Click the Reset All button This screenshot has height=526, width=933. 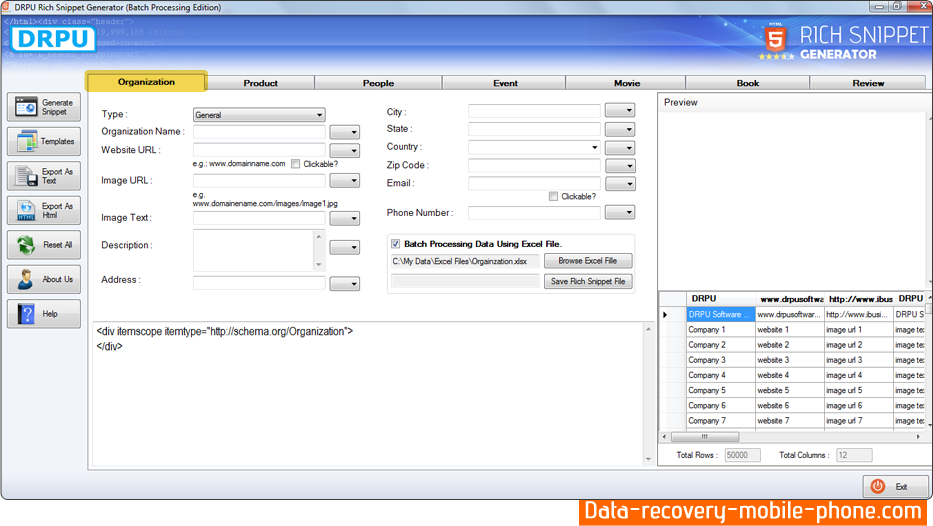[x=44, y=245]
